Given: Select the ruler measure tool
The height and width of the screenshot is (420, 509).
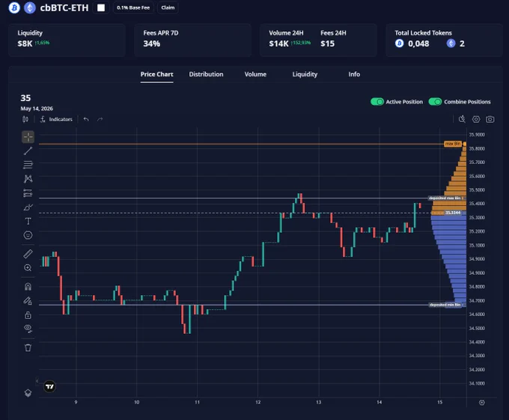Looking at the screenshot, I should pyautogui.click(x=28, y=254).
